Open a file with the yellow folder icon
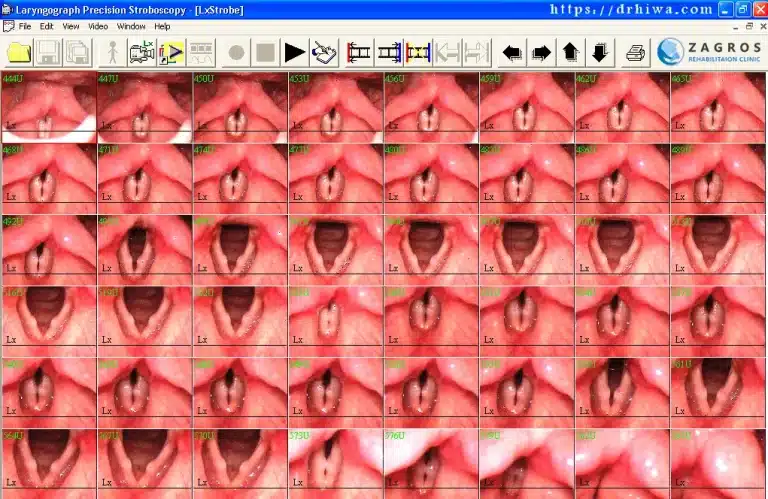This screenshot has width=768, height=499. point(19,52)
